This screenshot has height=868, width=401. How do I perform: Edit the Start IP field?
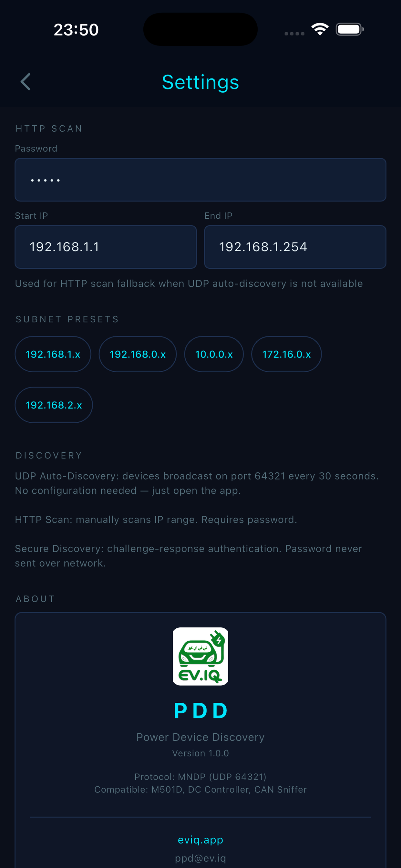(106, 247)
